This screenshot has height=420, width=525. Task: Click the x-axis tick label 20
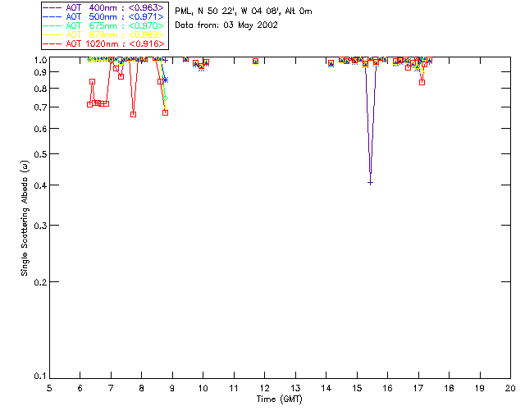[510, 388]
